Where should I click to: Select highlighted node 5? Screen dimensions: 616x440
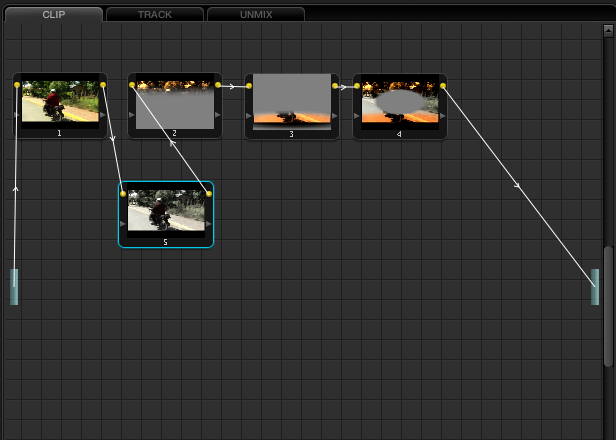(166, 211)
